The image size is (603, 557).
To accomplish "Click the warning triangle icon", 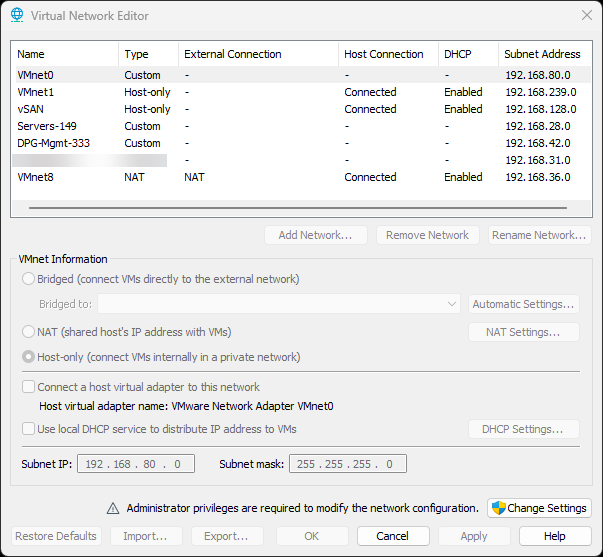I will [113, 508].
